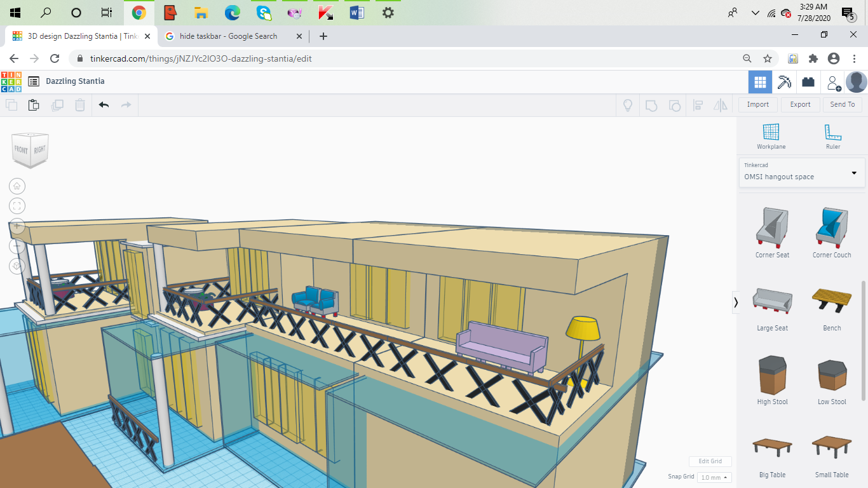868x488 pixels.
Task: Click the Dazzling Stantia design name
Action: click(x=75, y=81)
